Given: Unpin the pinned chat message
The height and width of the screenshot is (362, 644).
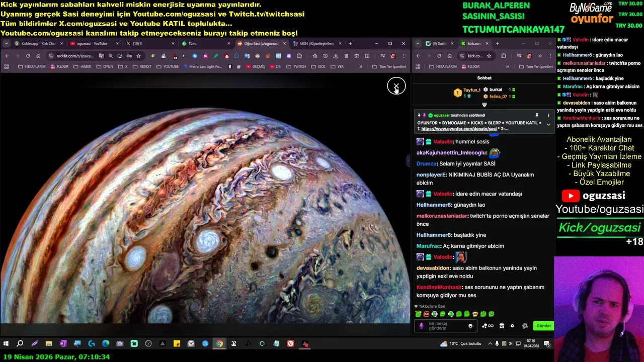Looking at the screenshot, I should 537,115.
